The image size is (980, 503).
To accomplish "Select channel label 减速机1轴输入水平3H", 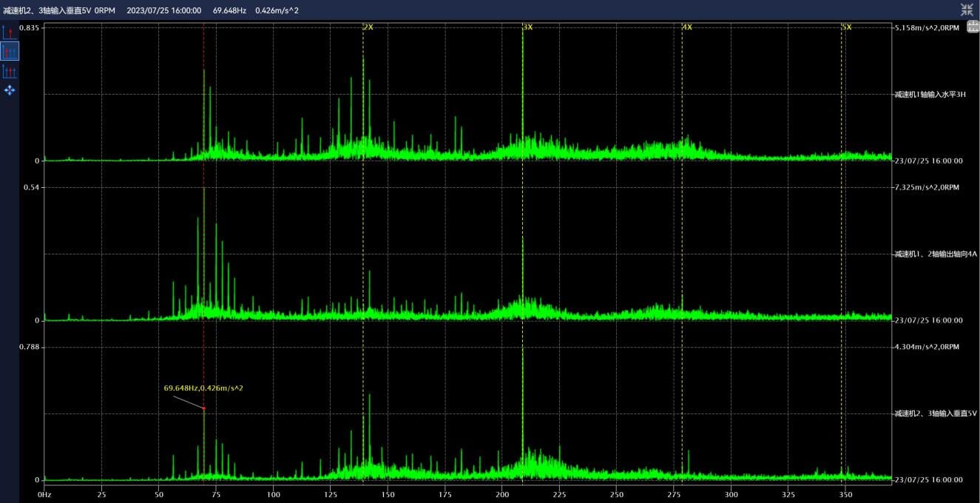I will click(x=930, y=95).
